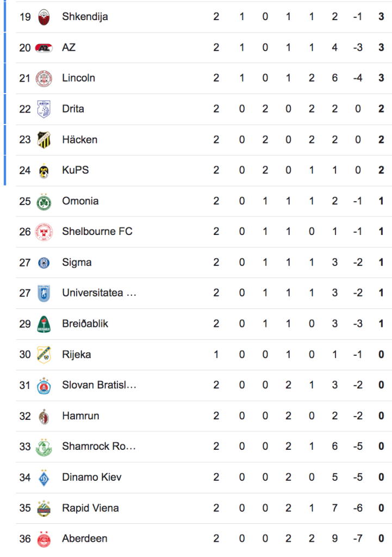
Task: Click the AZ team logo
Action: pos(43,48)
